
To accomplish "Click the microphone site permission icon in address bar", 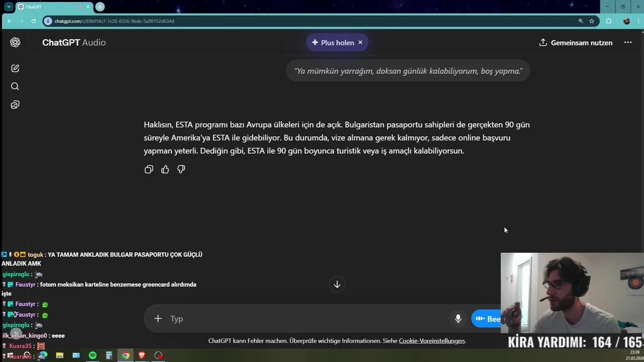I will click(48, 21).
